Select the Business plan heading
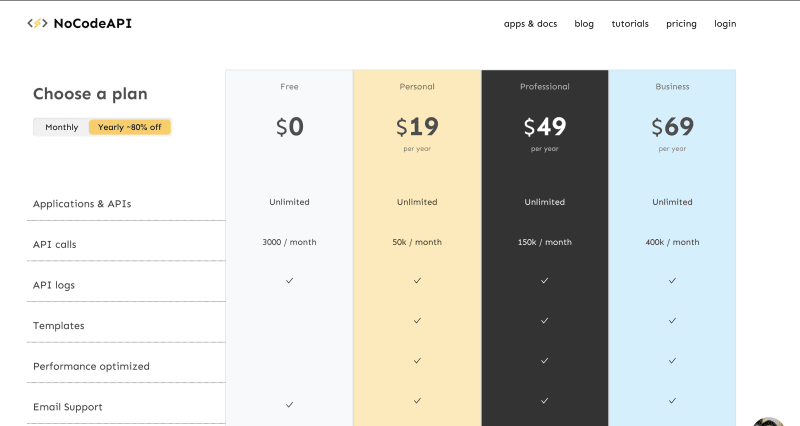This screenshot has width=800, height=426. [672, 87]
